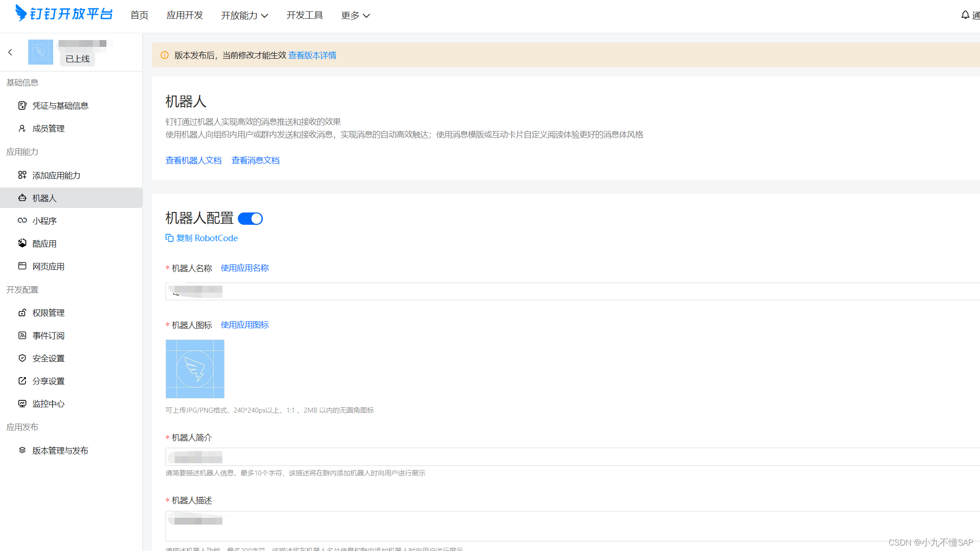
Task: Click the robot icon upload thumbnail
Action: click(x=195, y=369)
